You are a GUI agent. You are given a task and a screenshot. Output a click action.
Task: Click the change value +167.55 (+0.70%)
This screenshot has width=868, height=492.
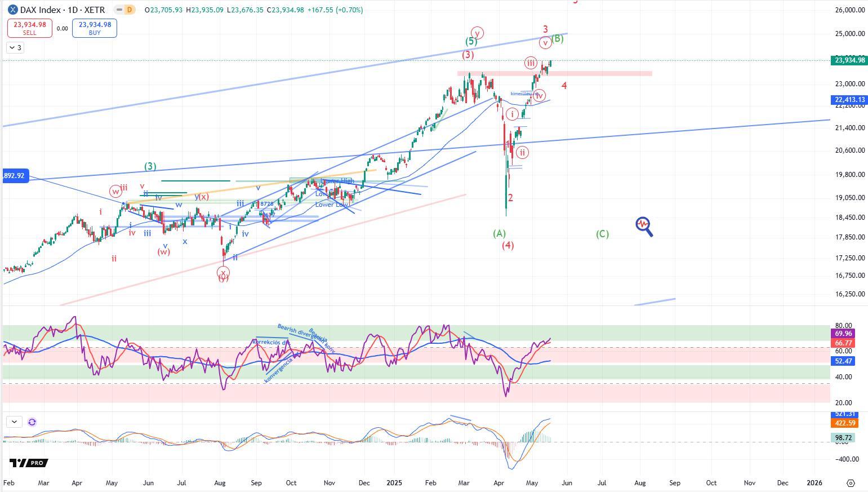[335, 10]
